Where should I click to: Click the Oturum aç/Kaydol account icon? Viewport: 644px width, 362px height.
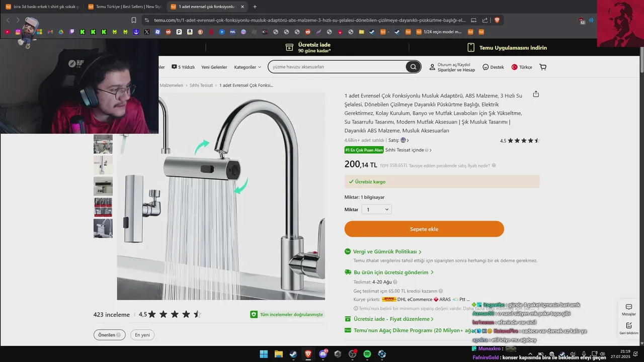[x=432, y=67]
